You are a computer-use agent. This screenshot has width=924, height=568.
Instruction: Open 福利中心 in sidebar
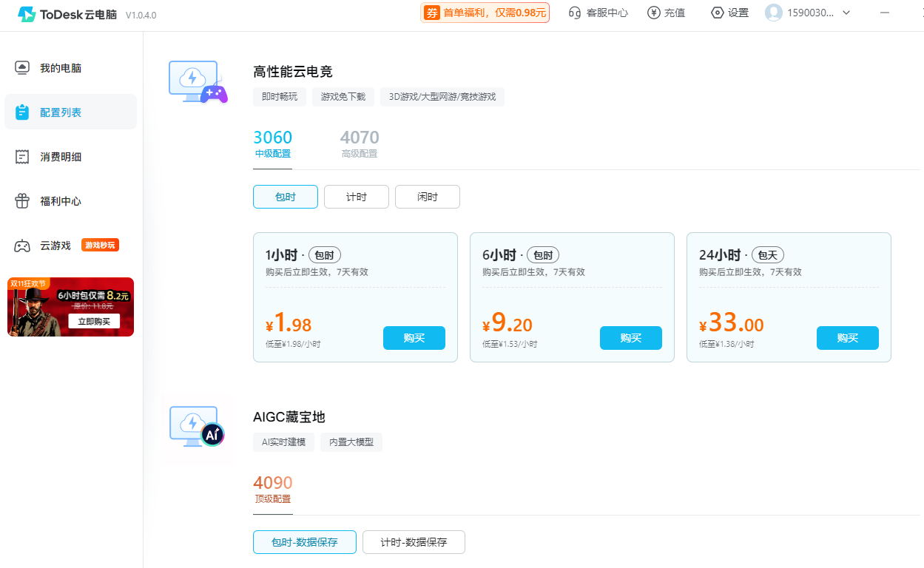pyautogui.click(x=70, y=201)
